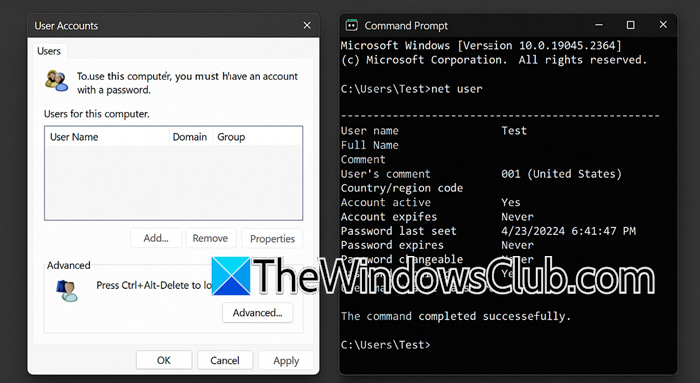This screenshot has width=700, height=383.
Task: Click 'The command completed successfully.' message
Action: tap(456, 316)
